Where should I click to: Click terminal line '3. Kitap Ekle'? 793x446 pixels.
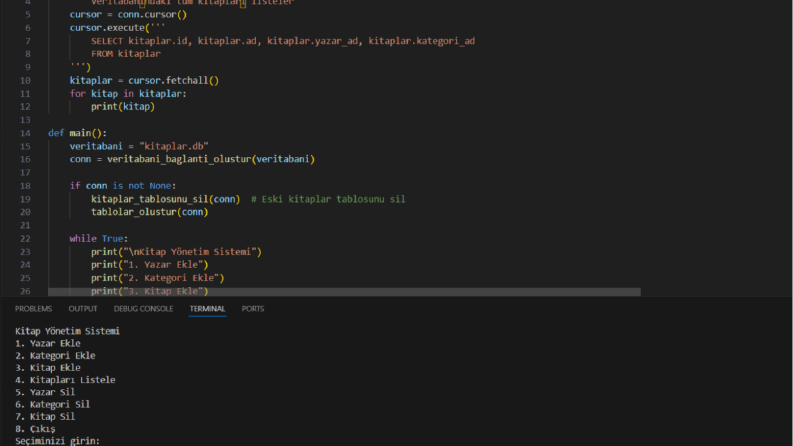[x=48, y=368]
